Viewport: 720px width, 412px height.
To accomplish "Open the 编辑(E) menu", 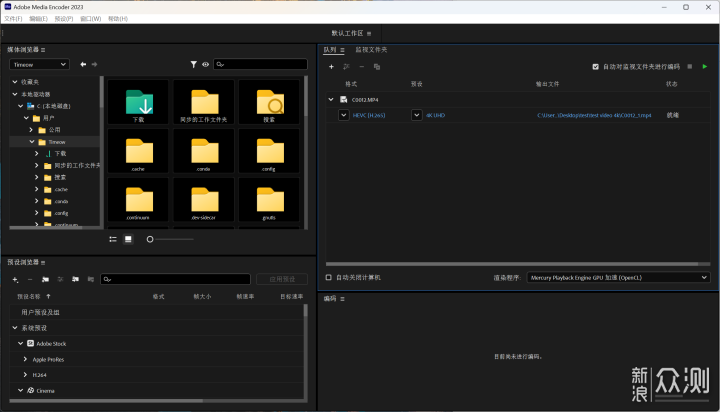I will coord(38,19).
